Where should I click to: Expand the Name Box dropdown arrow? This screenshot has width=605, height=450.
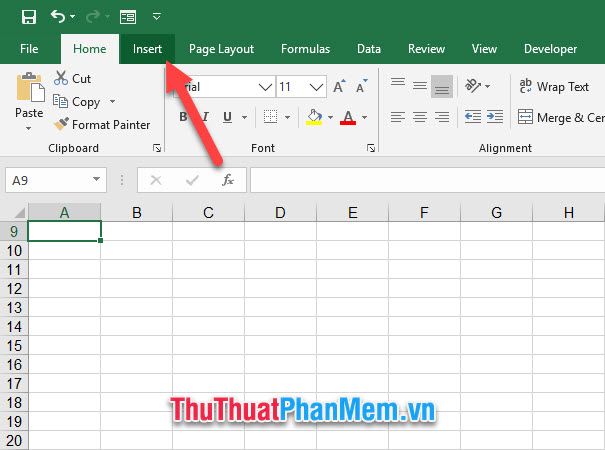96,179
